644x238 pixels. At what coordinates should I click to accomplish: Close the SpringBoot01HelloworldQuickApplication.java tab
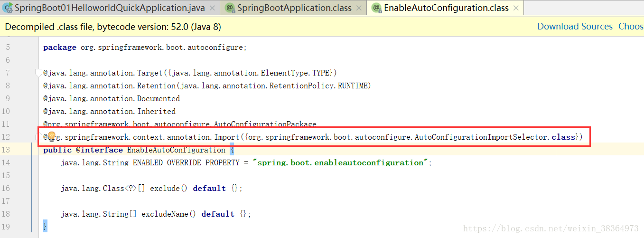pos(212,8)
